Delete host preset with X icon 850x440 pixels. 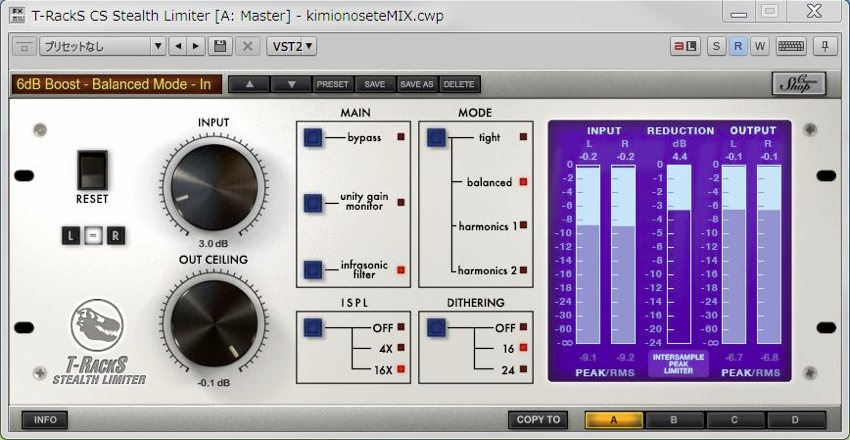tap(248, 47)
